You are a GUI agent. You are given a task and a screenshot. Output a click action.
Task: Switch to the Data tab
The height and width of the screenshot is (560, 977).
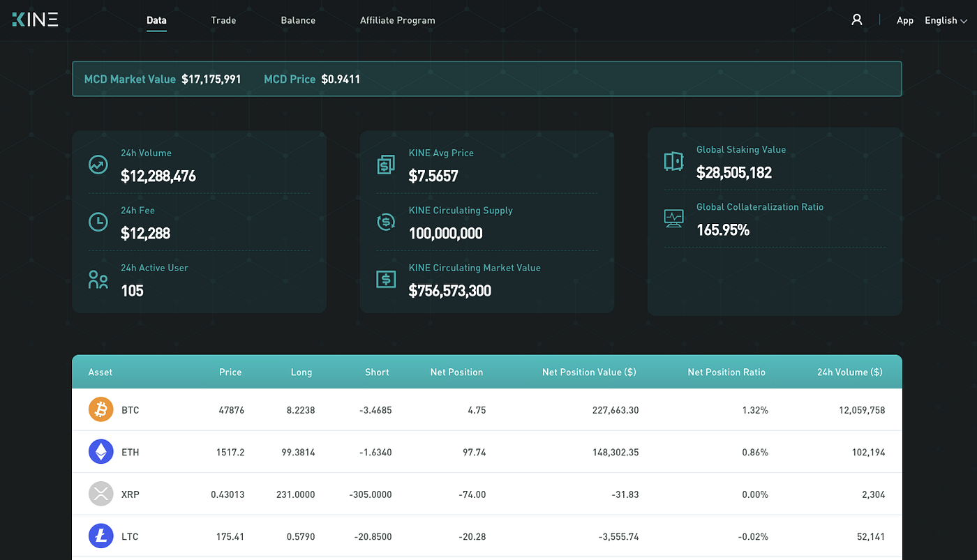[x=156, y=20]
